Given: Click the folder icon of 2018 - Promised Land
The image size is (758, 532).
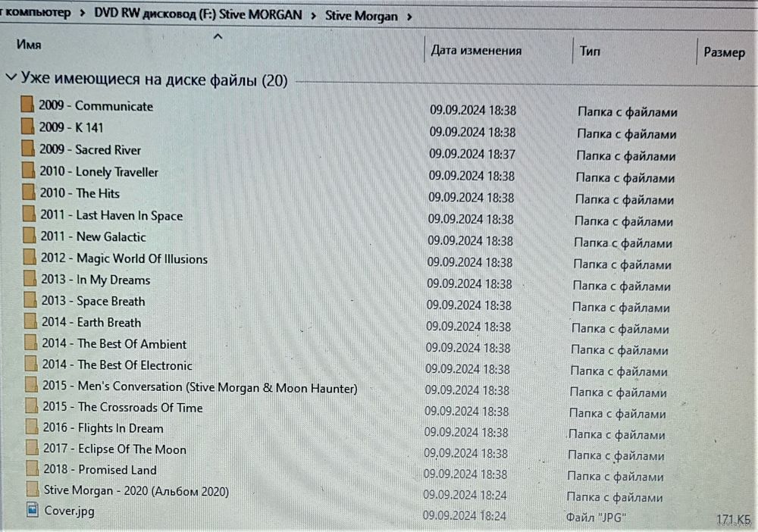Looking at the screenshot, I should pos(33,468).
